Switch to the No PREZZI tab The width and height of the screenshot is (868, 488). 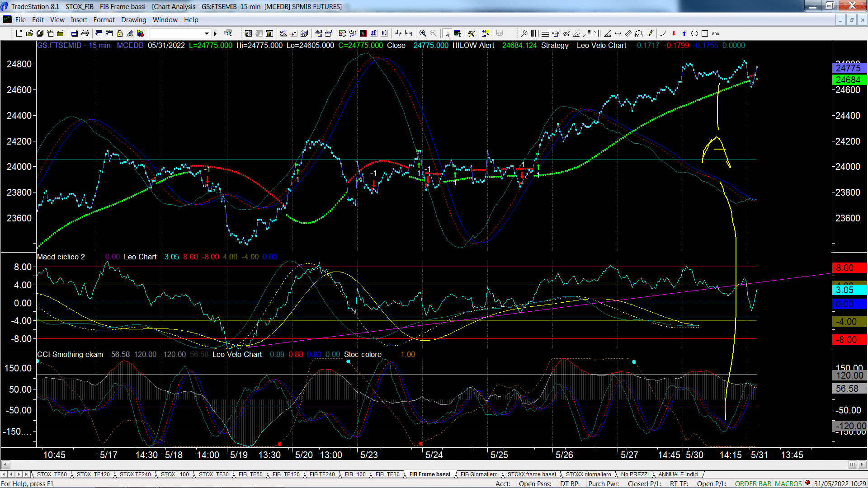pyautogui.click(x=635, y=474)
